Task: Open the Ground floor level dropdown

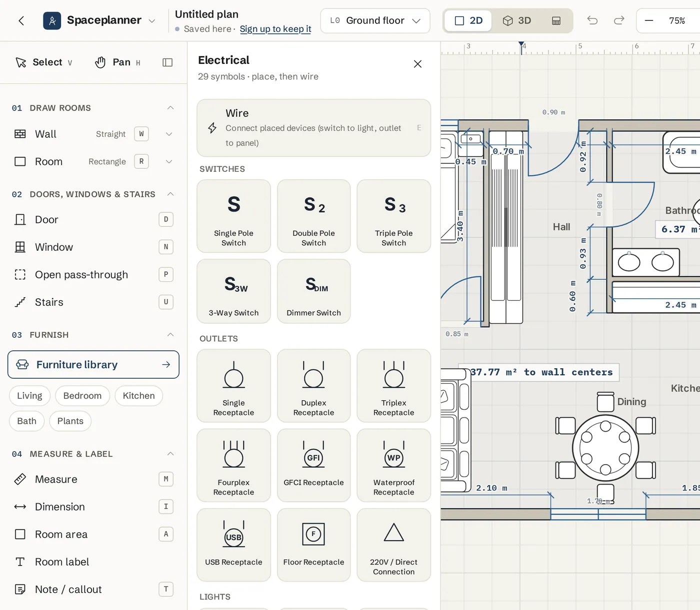Action: point(375,20)
